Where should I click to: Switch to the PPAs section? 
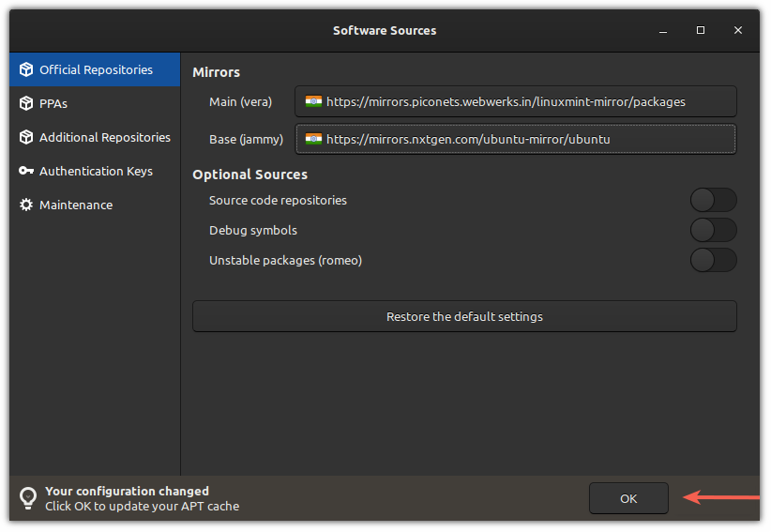coord(95,104)
